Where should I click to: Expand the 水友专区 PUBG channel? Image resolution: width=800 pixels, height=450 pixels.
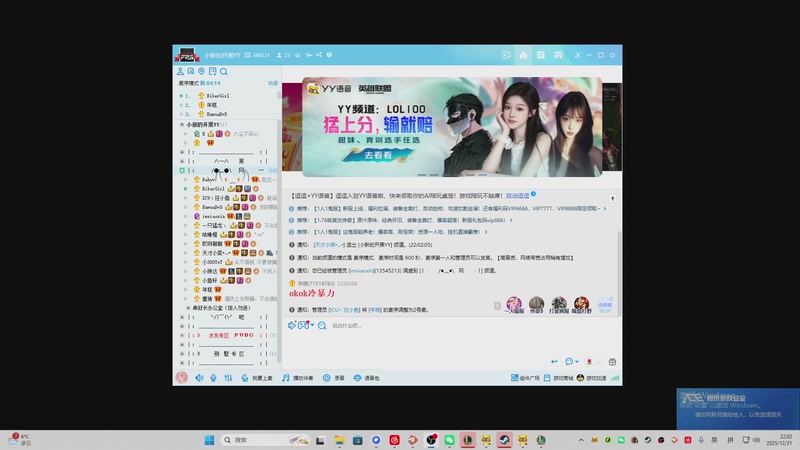click(182, 335)
